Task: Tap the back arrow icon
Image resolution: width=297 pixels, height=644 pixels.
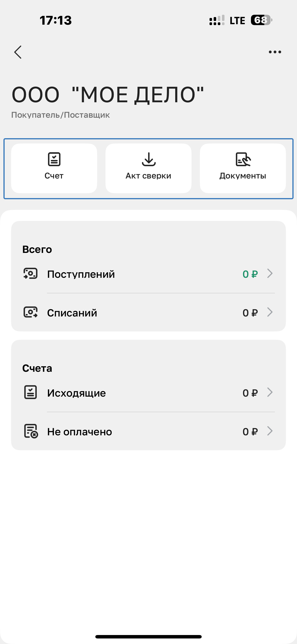Action: pos(18,52)
